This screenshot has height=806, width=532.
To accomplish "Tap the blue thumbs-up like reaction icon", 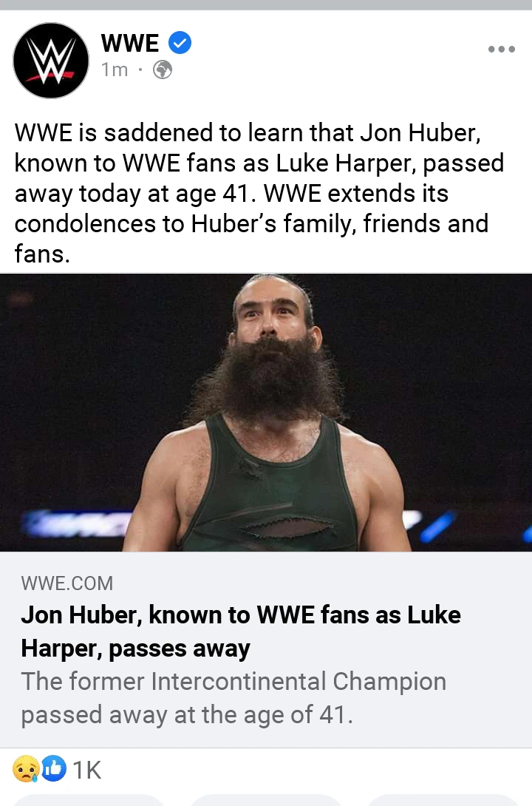I will click(53, 768).
